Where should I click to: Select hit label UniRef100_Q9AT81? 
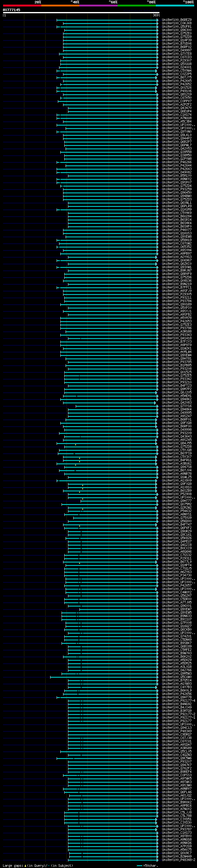(177, 358)
